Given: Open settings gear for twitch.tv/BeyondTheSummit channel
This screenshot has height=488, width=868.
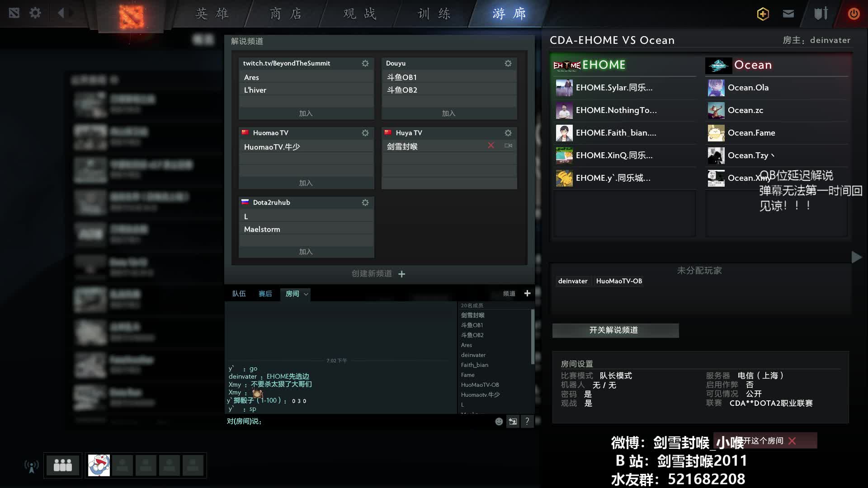Looking at the screenshot, I should point(365,63).
